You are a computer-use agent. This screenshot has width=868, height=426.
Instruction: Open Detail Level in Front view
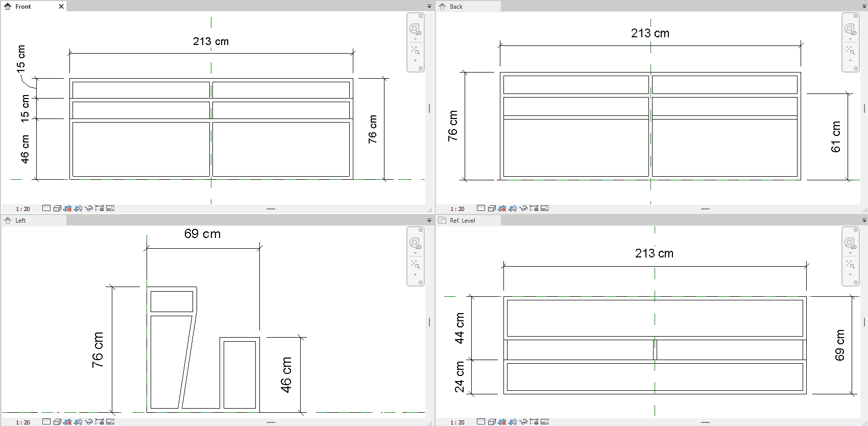[46, 208]
